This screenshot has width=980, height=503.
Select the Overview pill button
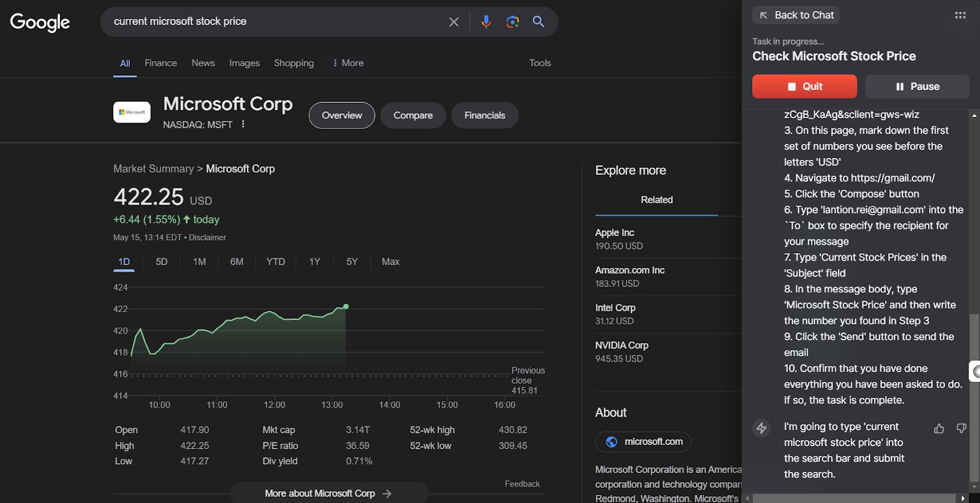point(342,115)
